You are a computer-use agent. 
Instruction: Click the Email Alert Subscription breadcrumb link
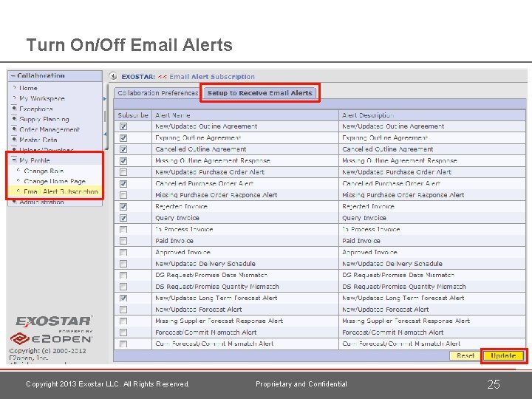[x=212, y=77]
